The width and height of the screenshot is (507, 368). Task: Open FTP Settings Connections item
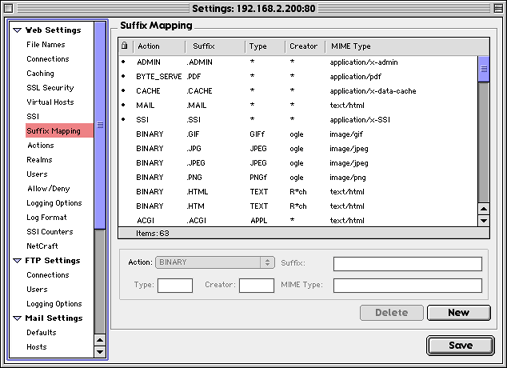pos(48,275)
